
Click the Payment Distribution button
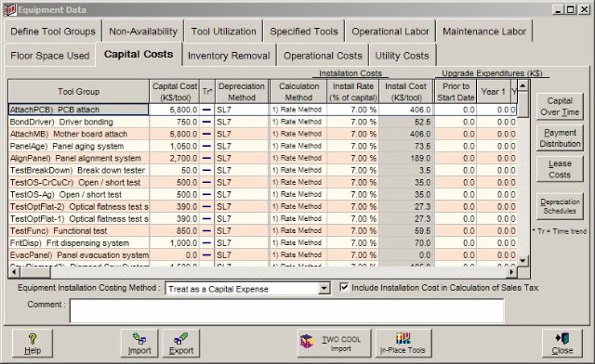point(560,138)
